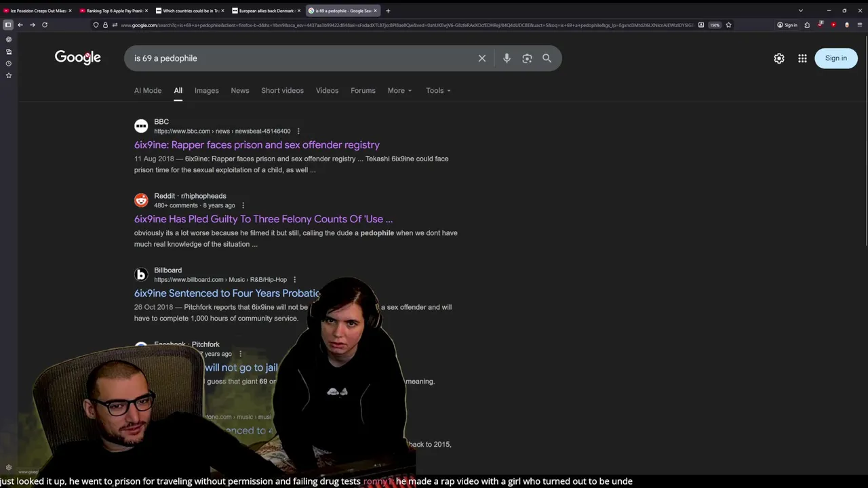The image size is (868, 488).
Task: Open options menu for Billboard result
Action: point(294,279)
